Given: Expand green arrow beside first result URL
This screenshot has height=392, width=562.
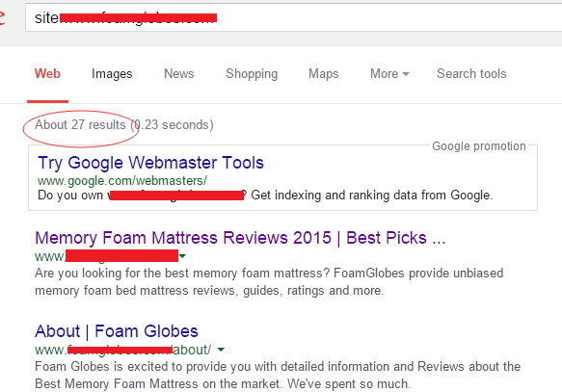Looking at the screenshot, I should point(182,256).
